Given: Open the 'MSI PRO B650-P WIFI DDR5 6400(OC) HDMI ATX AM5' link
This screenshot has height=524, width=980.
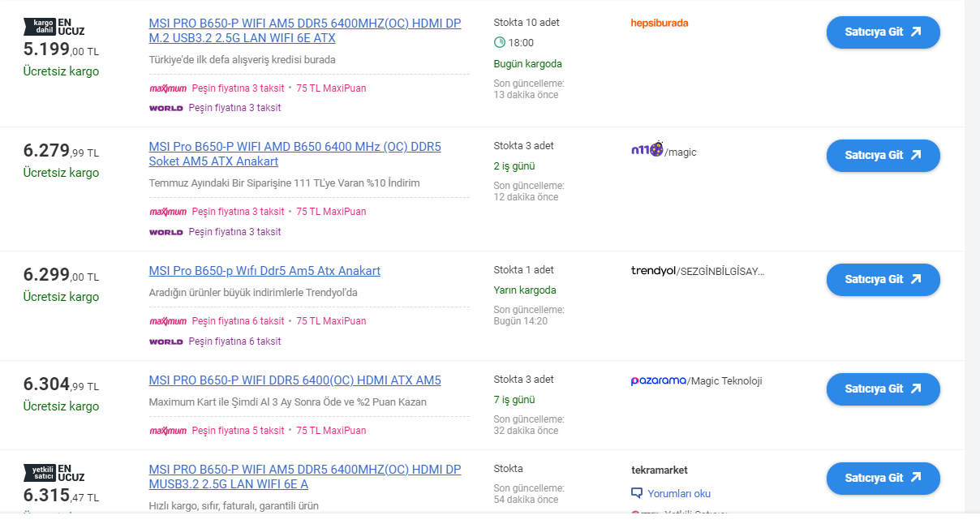Looking at the screenshot, I should tap(294, 380).
